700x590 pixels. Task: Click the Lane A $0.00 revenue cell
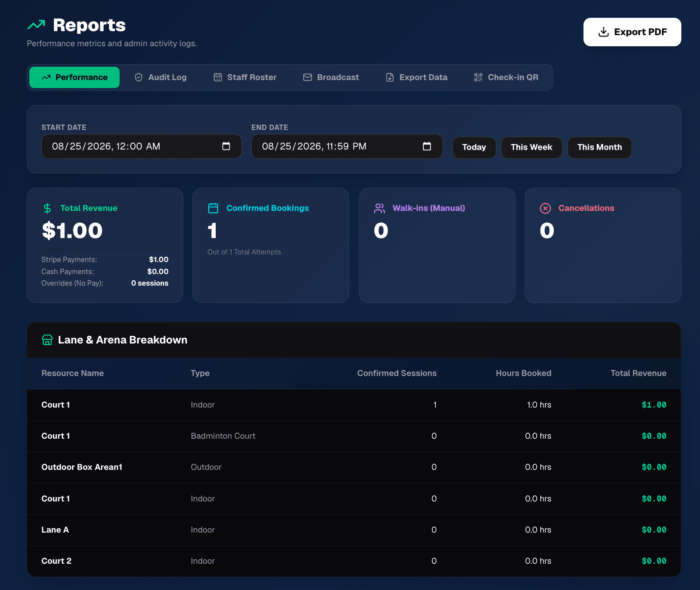tap(654, 530)
